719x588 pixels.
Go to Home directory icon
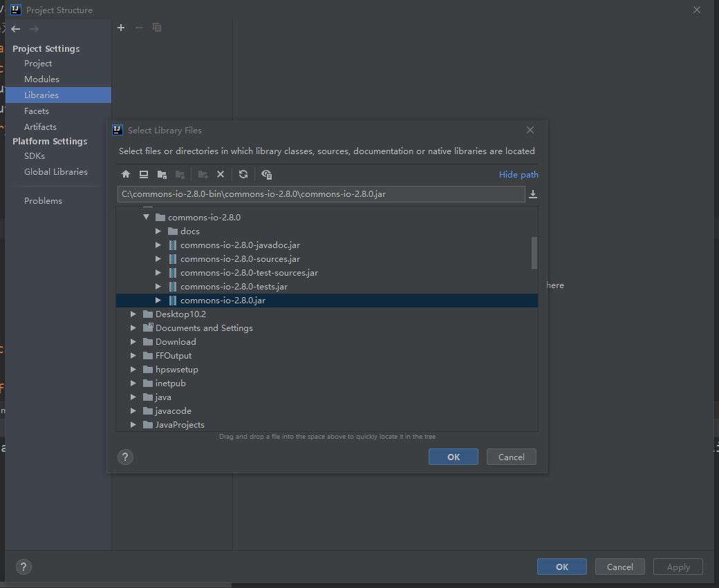pos(126,174)
